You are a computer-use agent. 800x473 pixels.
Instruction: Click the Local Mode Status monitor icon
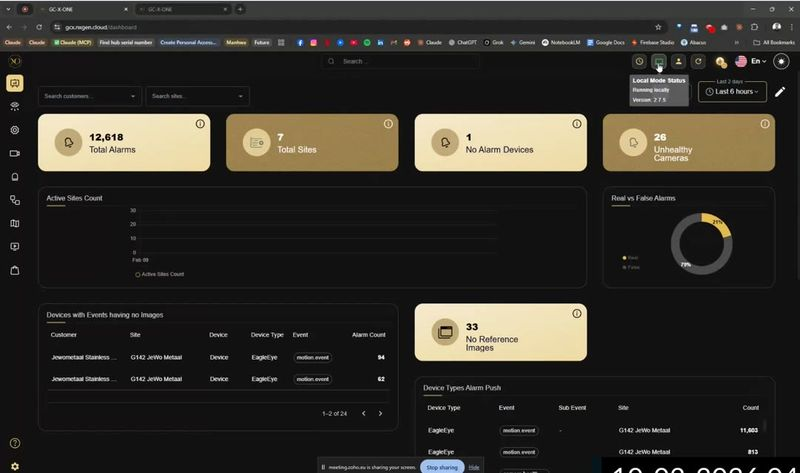pos(659,62)
